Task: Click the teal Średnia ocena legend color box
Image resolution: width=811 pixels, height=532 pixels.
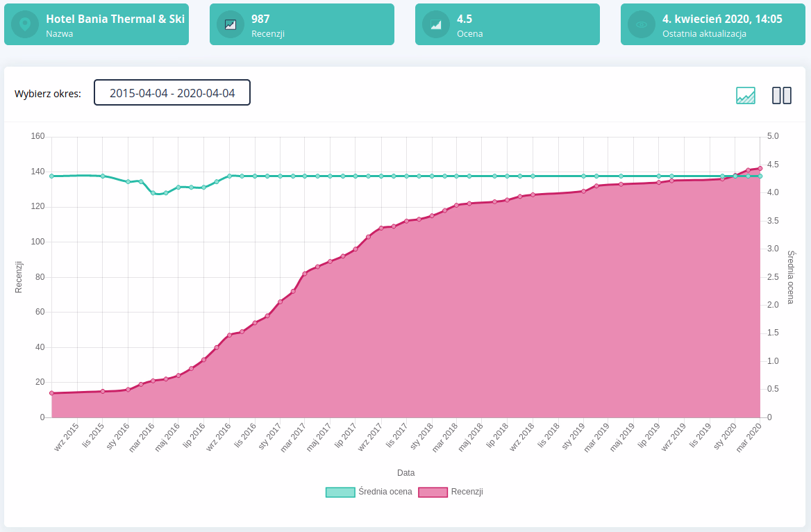Action: click(340, 492)
